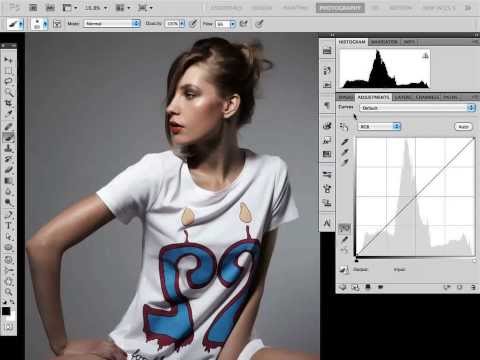This screenshot has width=480, height=360.
Task: Switch Curves to draw with pencil mode
Action: point(344,240)
